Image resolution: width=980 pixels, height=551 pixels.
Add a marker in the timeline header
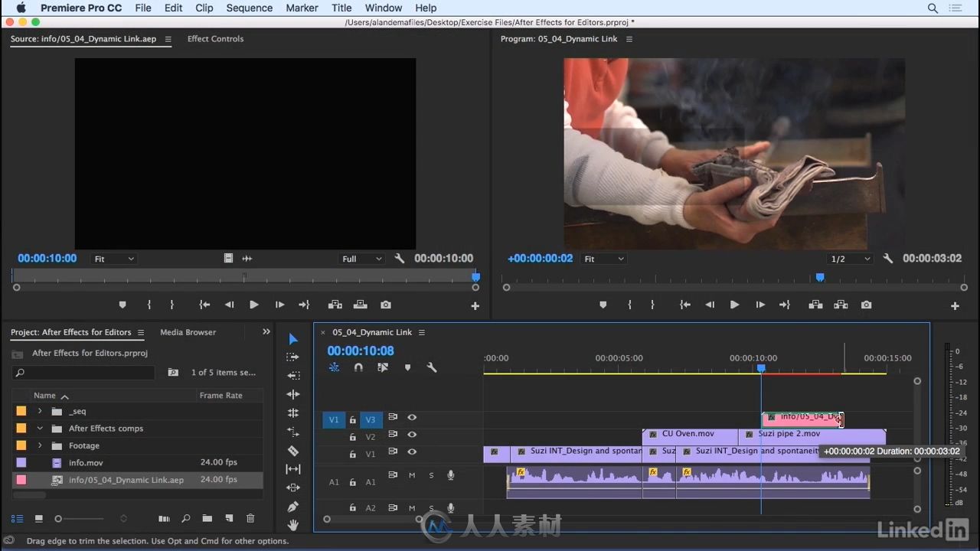click(407, 367)
